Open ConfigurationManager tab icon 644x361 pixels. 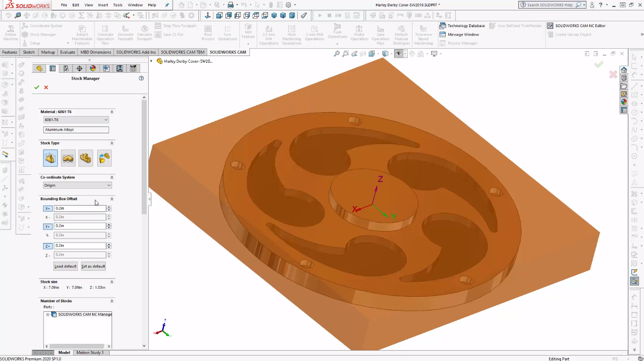pos(66,68)
